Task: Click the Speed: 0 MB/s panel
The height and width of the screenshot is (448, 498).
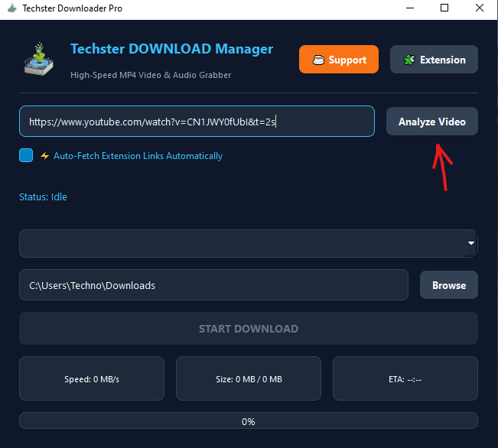Action: tap(92, 378)
